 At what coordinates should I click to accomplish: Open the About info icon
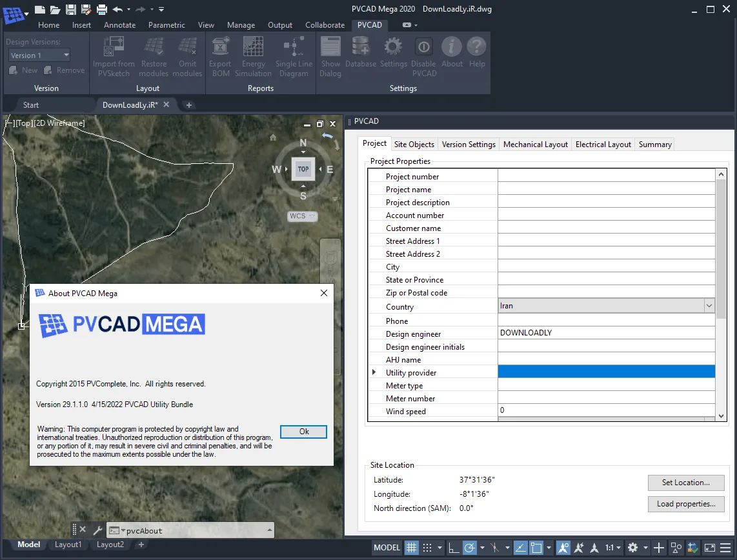[452, 52]
